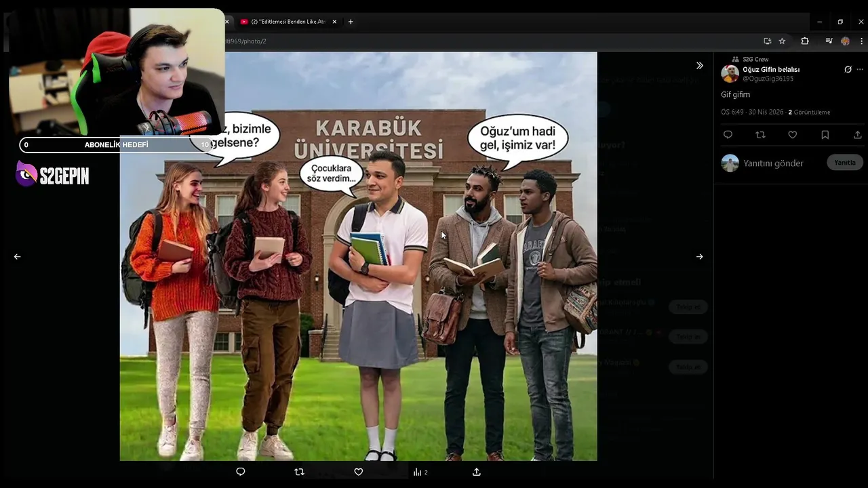Repost from the tweet side panel

click(x=760, y=135)
